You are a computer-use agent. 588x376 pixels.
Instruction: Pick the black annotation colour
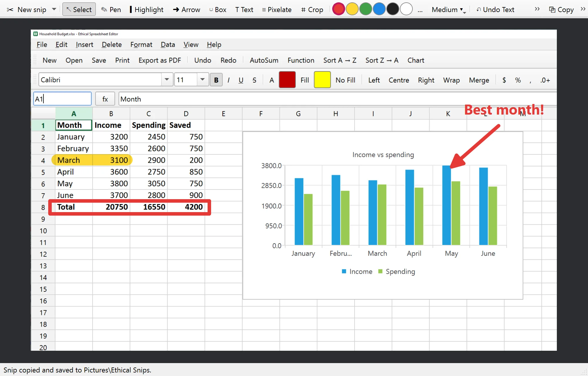coord(392,9)
